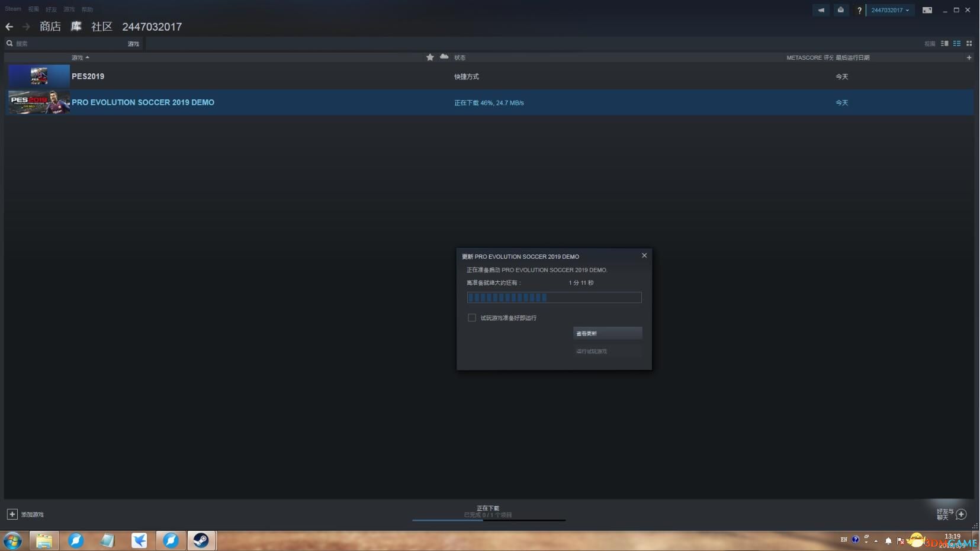Viewport: 980px width, 551px height.
Task: Click the window resize grip
Action: pos(974,526)
